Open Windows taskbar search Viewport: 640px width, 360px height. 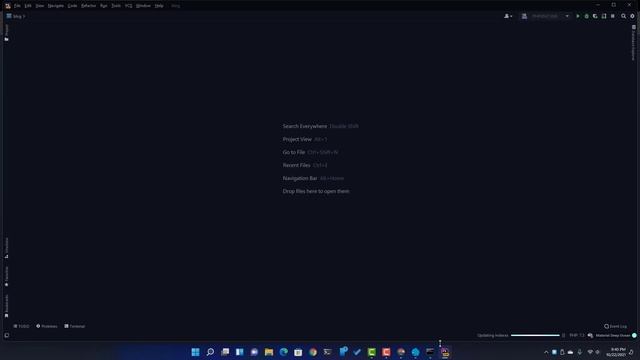210,352
